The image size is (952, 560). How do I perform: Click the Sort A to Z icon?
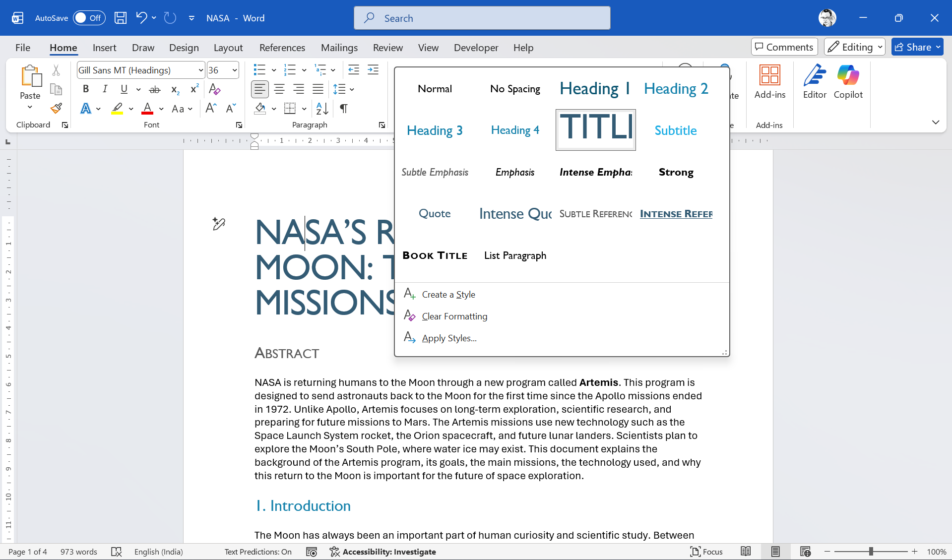[x=322, y=108]
